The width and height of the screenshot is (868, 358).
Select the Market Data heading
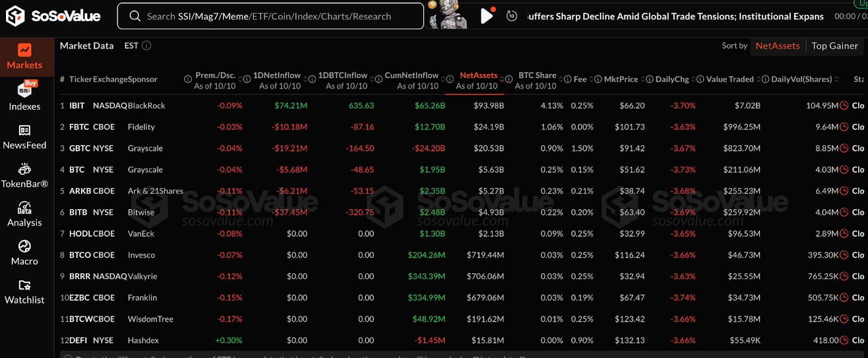click(x=87, y=46)
